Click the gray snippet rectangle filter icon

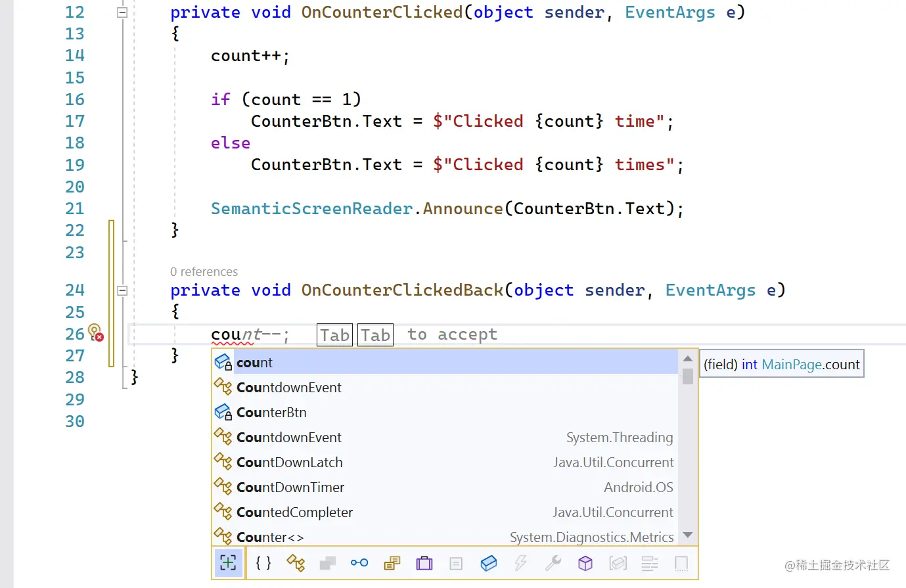pyautogui.click(x=681, y=563)
